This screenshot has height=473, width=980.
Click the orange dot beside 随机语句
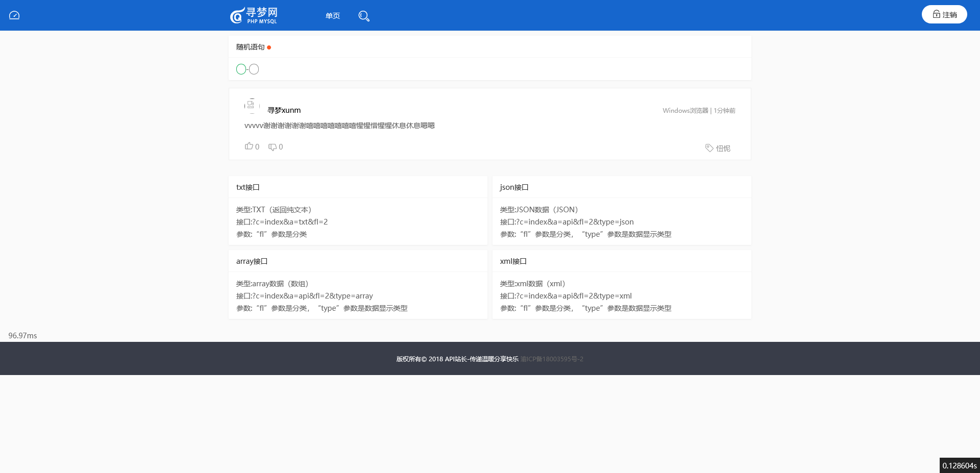click(269, 47)
